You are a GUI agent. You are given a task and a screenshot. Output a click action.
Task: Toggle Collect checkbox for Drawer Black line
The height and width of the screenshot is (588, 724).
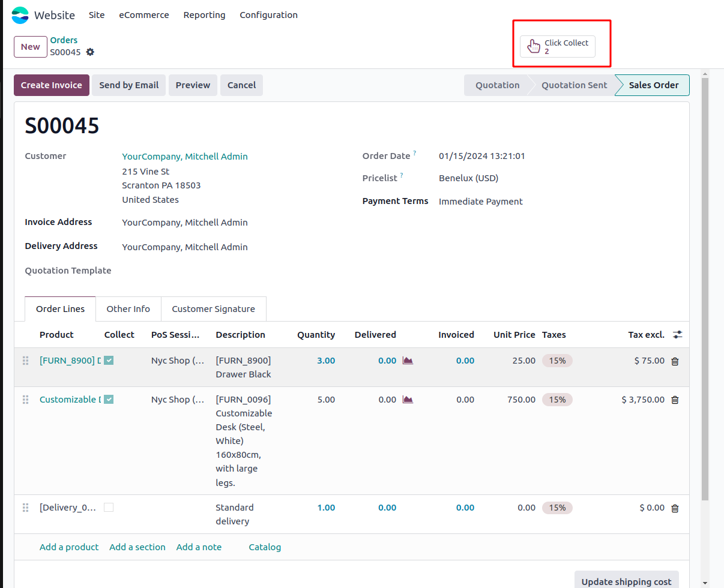109,361
